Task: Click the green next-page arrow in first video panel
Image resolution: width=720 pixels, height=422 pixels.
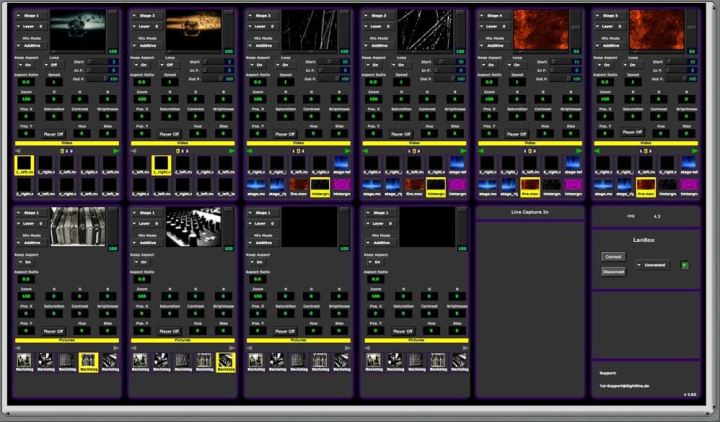Action: (x=115, y=151)
